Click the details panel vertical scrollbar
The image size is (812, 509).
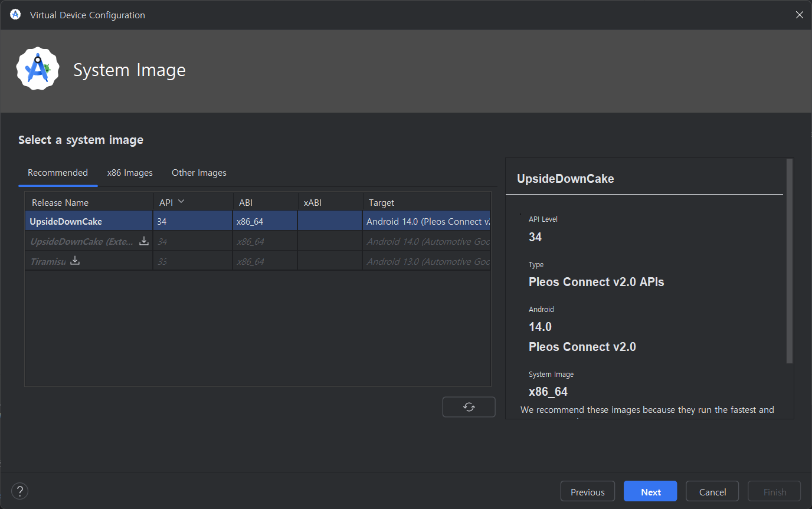click(x=790, y=261)
